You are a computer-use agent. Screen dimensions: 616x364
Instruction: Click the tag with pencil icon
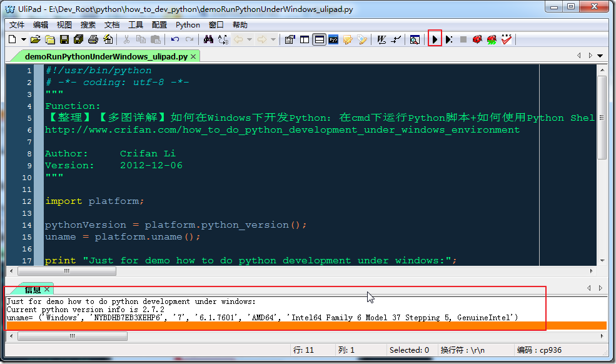click(x=362, y=39)
